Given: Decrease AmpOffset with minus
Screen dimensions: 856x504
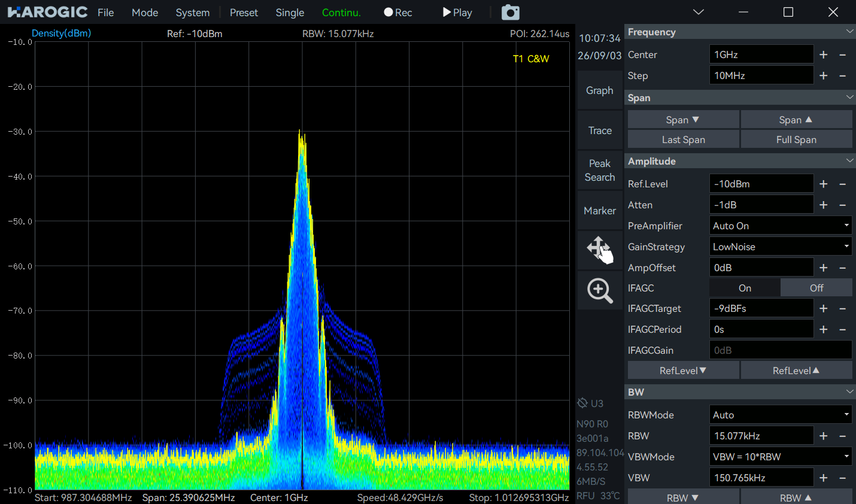Looking at the screenshot, I should [x=842, y=268].
